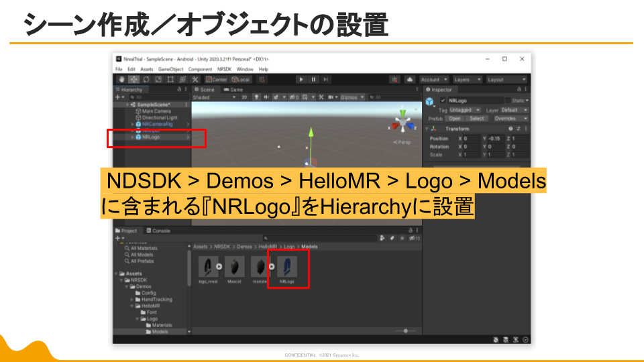Open the Window menu
The height and width of the screenshot is (362, 644).
245,69
